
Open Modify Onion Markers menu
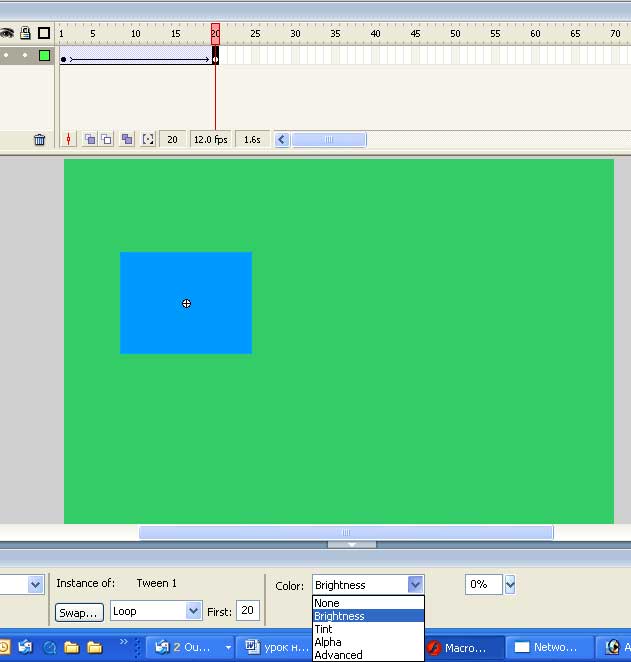[148, 140]
